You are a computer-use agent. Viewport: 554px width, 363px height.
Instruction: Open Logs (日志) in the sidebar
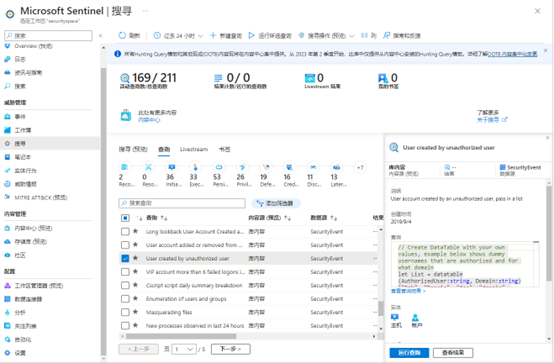click(15, 59)
